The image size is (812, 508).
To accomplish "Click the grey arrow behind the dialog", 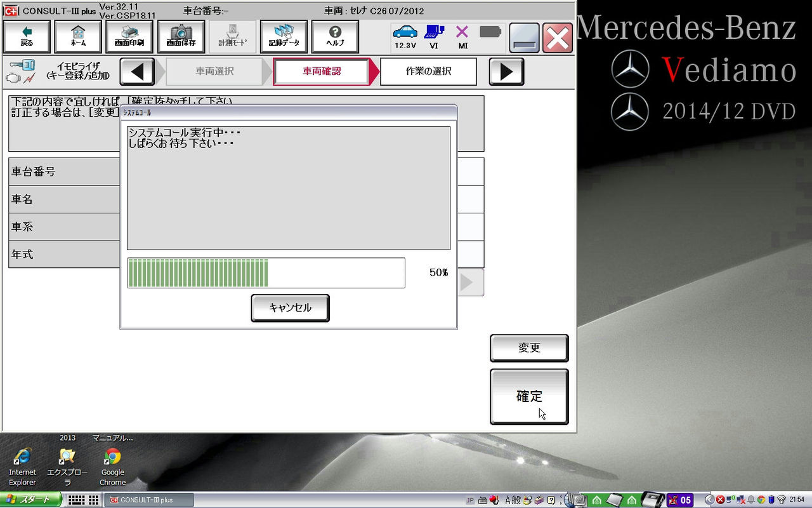I will coord(471,283).
